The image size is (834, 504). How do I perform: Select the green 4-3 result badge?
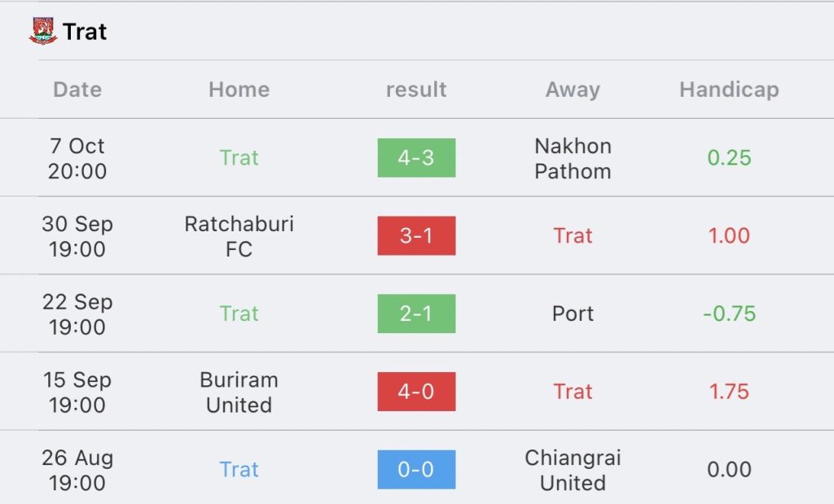[416, 158]
